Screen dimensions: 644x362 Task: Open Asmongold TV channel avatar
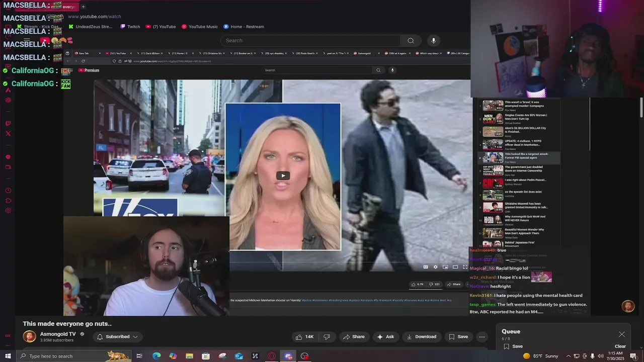click(x=30, y=337)
